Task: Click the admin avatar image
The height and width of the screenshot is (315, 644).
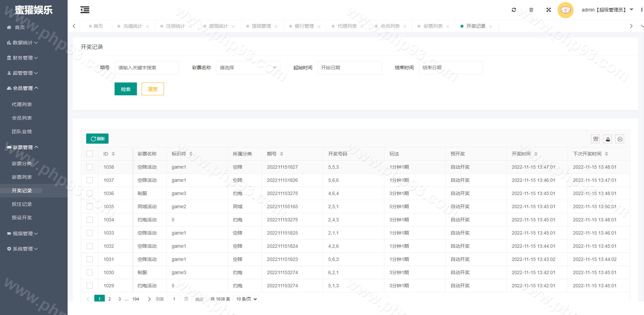Action: tap(565, 10)
